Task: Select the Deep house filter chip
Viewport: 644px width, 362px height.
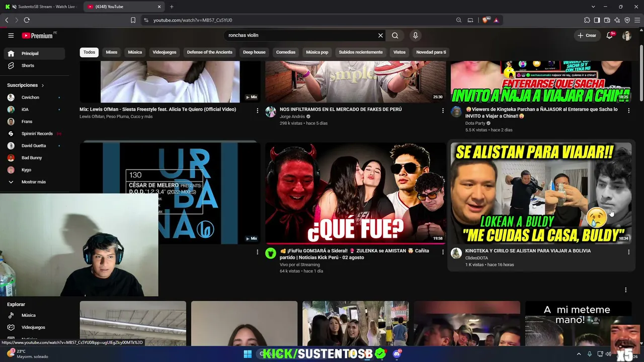Action: coord(254,52)
